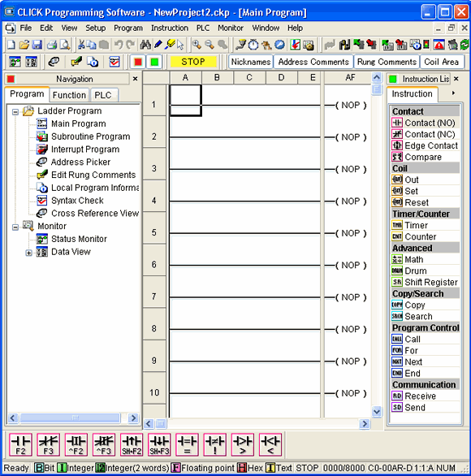Click the yellow STOP status indicator
Viewport: 471px width, 476px height.
[x=193, y=62]
